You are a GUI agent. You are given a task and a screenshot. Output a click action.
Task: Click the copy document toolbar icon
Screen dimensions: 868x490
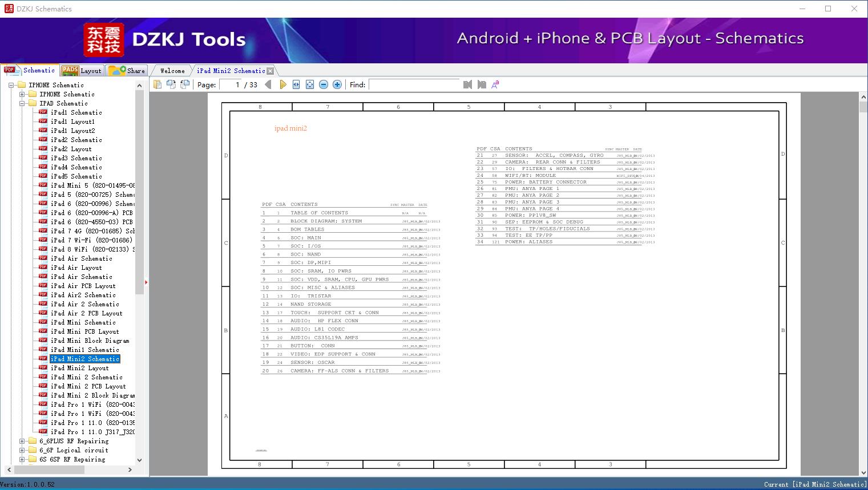pos(158,84)
